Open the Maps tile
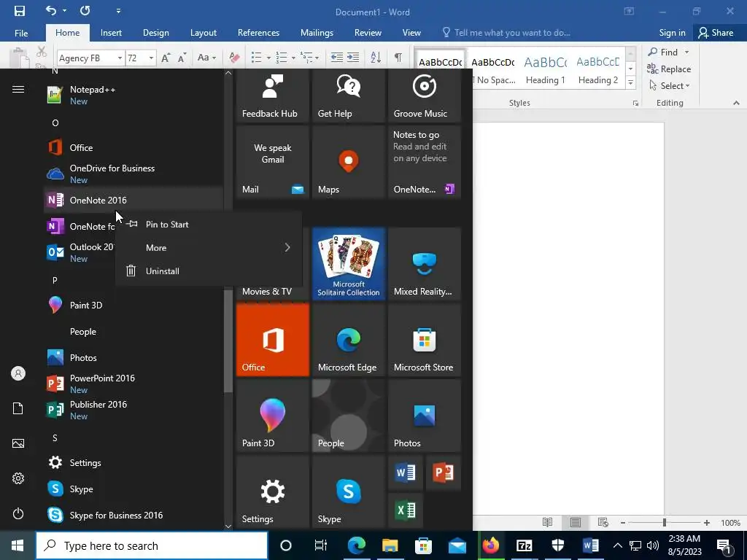This screenshot has height=560, width=747. coord(348,162)
